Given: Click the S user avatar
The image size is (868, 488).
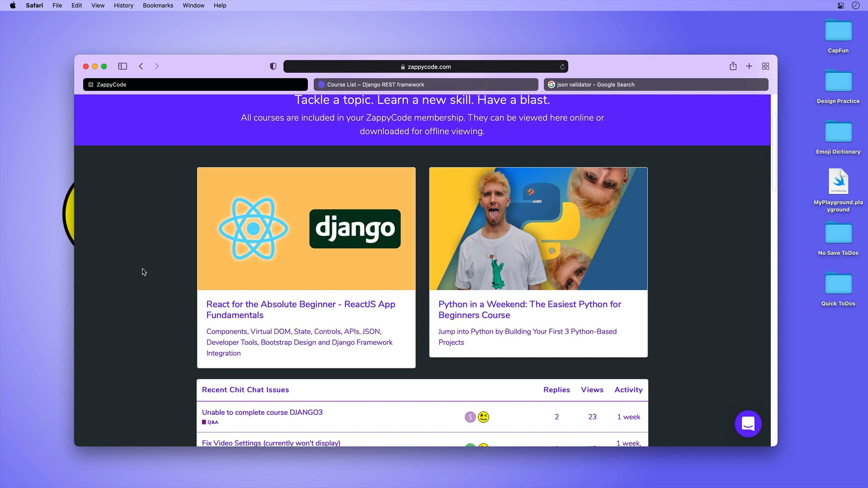Looking at the screenshot, I should click(470, 417).
